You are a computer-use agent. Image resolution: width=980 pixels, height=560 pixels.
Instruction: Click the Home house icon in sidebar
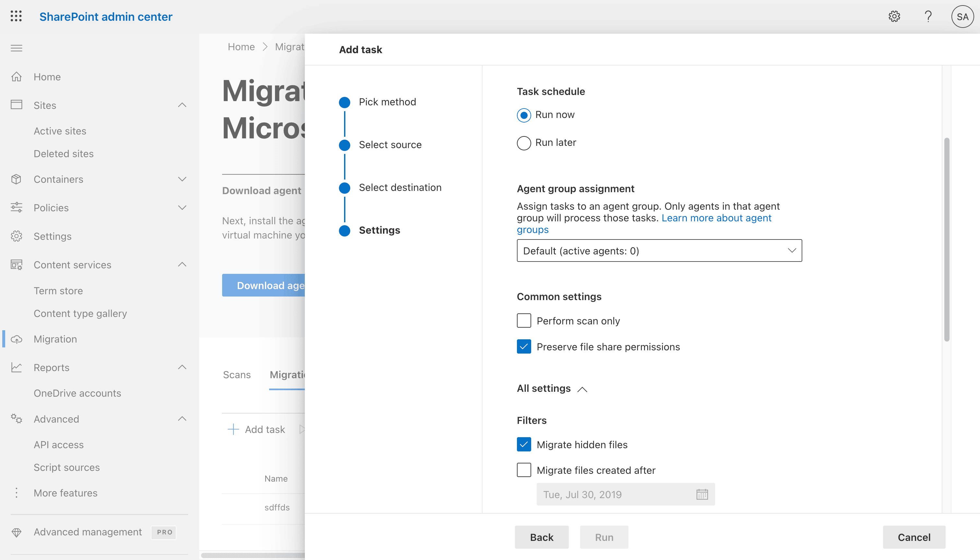pos(16,76)
